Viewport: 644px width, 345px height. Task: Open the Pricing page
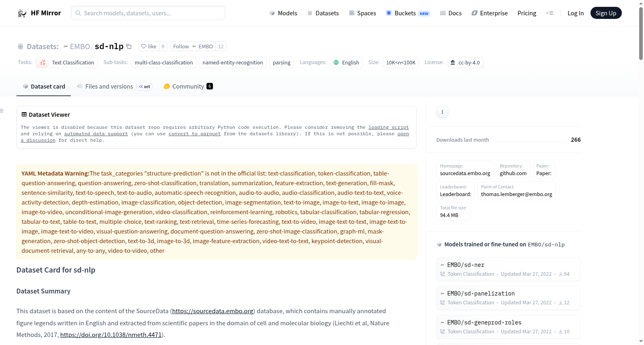(x=527, y=13)
